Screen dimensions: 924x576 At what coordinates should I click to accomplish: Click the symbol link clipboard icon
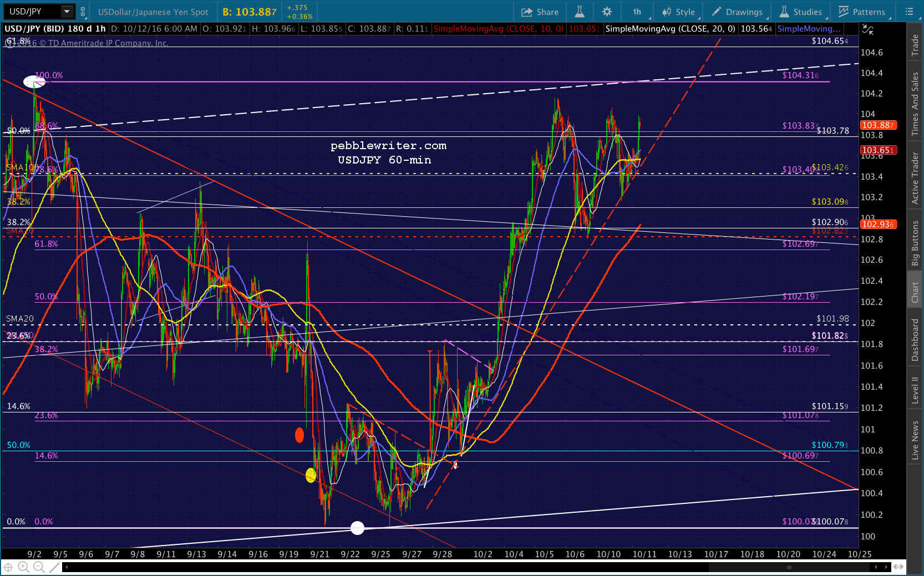pos(83,12)
